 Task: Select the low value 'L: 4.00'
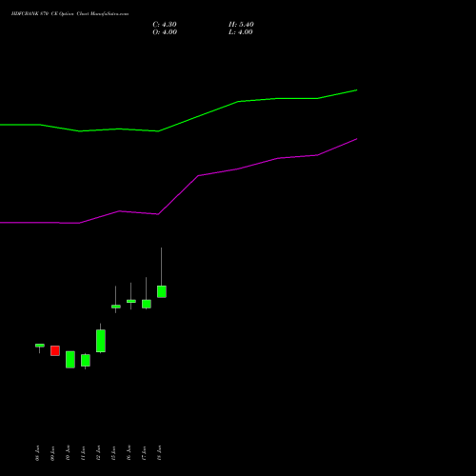coord(241,32)
